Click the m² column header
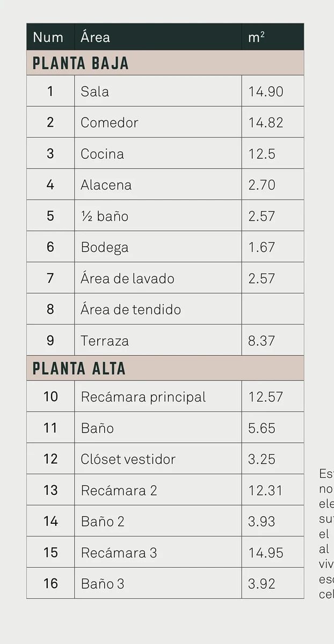334x644 pixels. pyautogui.click(x=256, y=37)
